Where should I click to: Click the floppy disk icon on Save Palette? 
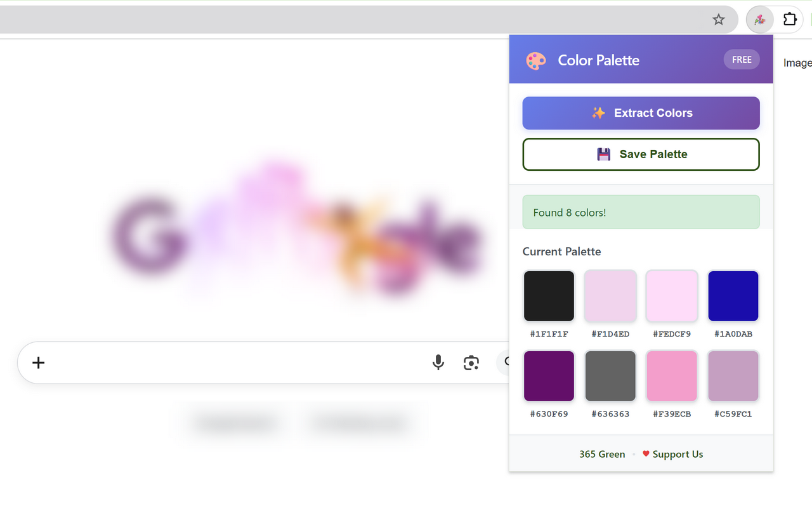click(x=603, y=154)
